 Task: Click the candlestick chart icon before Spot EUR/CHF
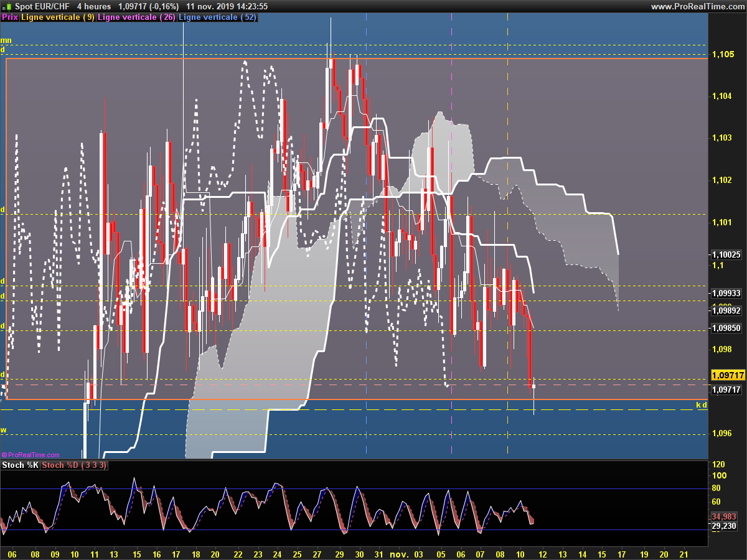click(x=7, y=6)
